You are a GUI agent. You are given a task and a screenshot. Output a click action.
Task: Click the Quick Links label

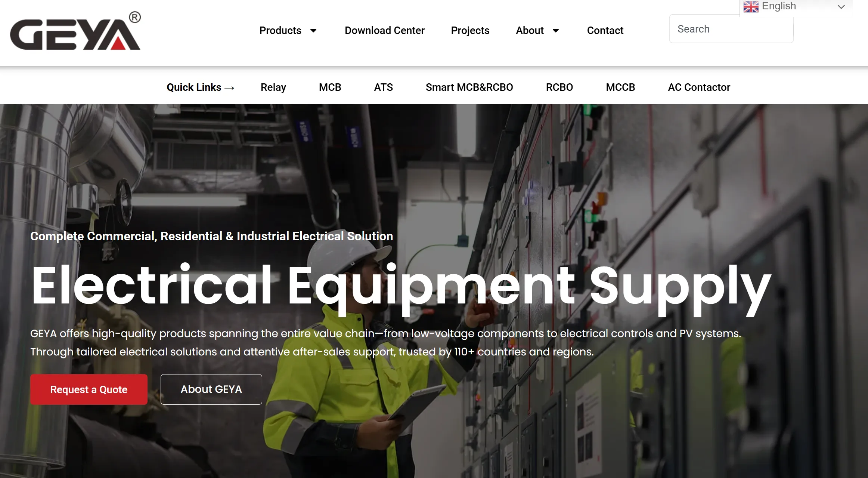(x=201, y=87)
